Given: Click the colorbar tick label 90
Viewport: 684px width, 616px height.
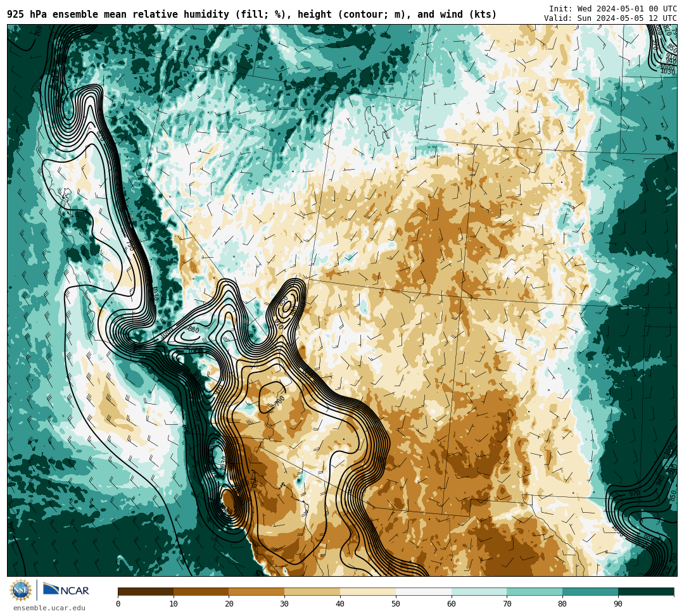Looking at the screenshot, I should [618, 604].
